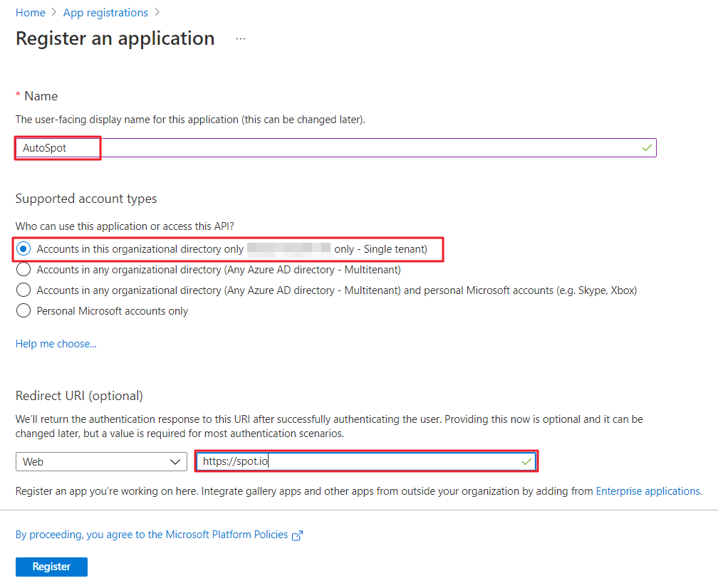Choose Personal Microsoft accounts only
This screenshot has height=588, width=718.
[24, 310]
